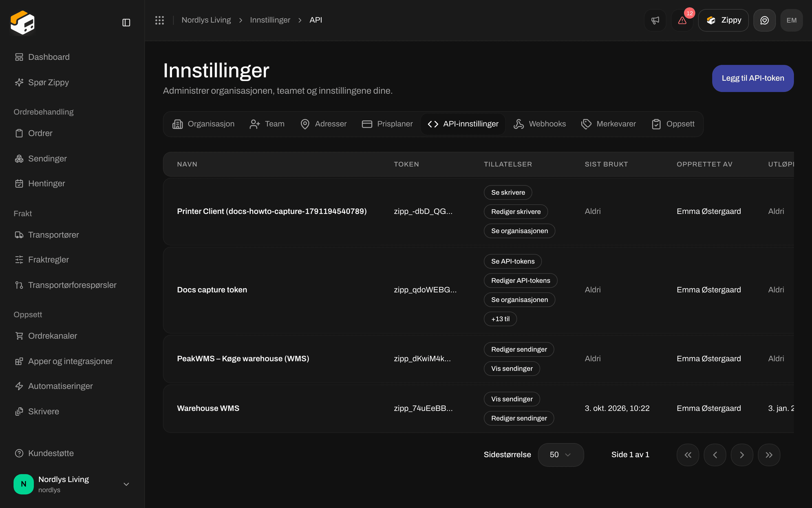Switch to the Oppsett tab

click(673, 124)
